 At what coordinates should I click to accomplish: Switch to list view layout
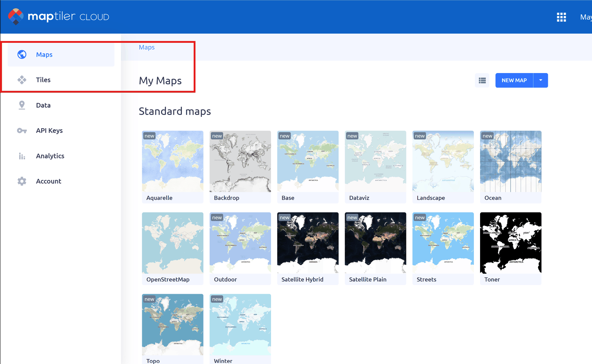click(x=482, y=80)
